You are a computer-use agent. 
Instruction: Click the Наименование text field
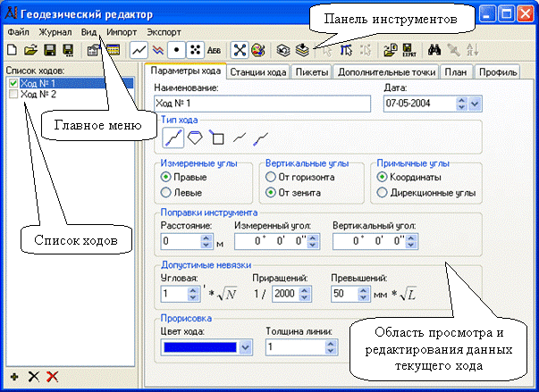262,104
